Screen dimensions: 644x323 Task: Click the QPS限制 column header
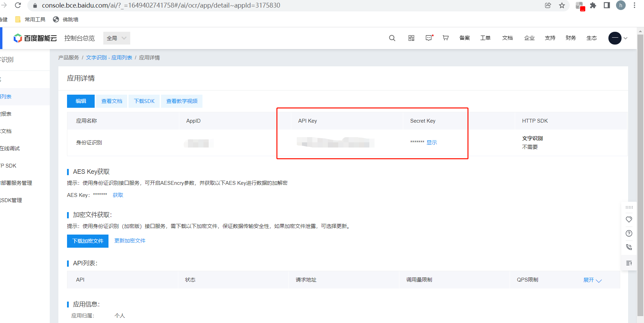pyautogui.click(x=528, y=280)
